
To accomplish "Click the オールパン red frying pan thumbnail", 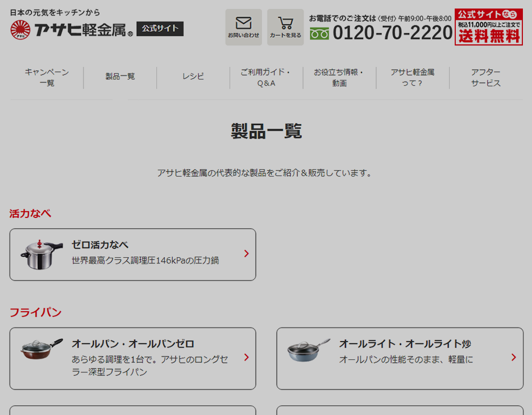I will [41, 349].
